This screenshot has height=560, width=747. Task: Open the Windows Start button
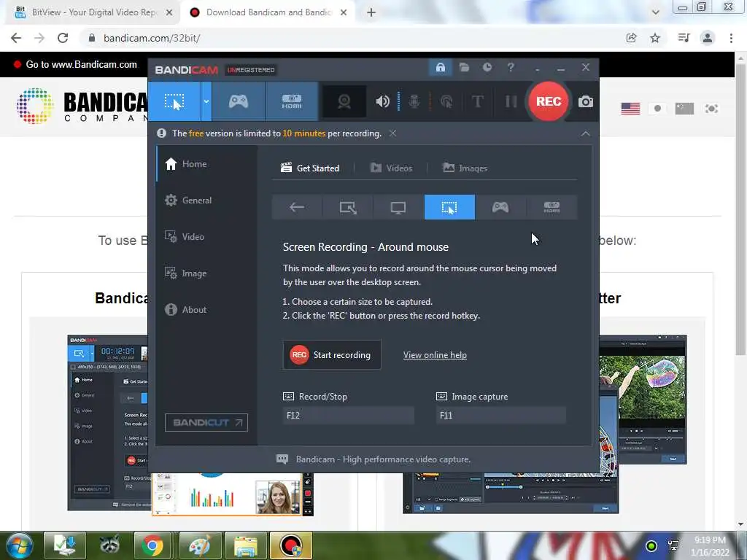point(18,545)
